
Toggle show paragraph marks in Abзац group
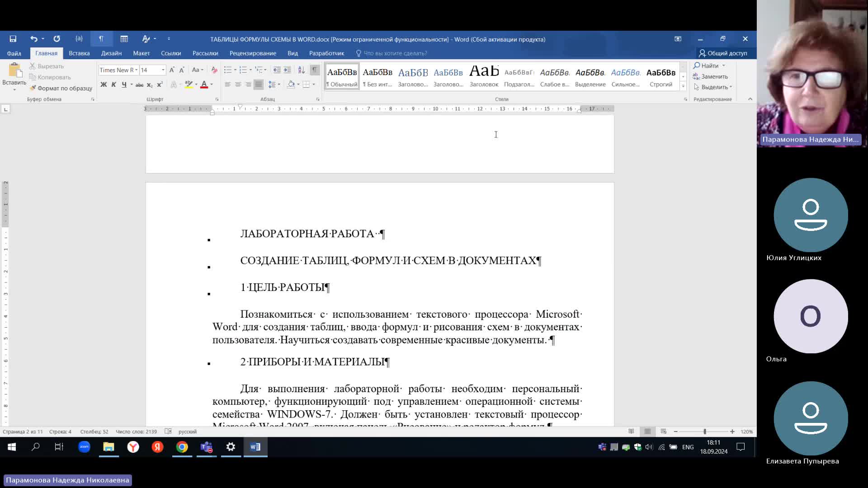tap(315, 70)
